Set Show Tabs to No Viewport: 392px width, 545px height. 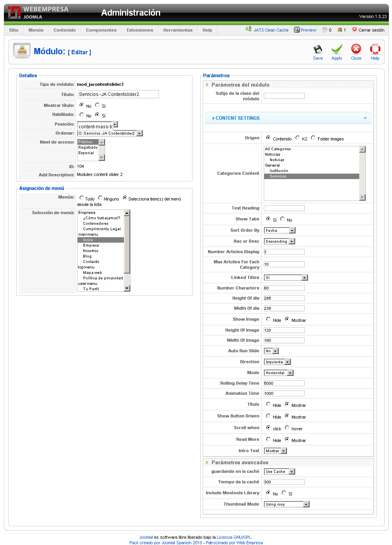tap(283, 219)
